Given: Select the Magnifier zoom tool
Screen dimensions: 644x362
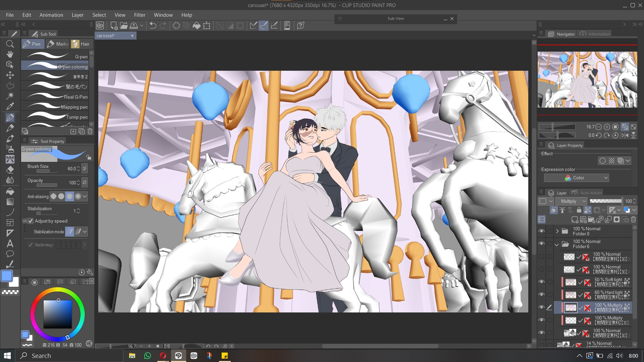Looking at the screenshot, I should tap(10, 44).
